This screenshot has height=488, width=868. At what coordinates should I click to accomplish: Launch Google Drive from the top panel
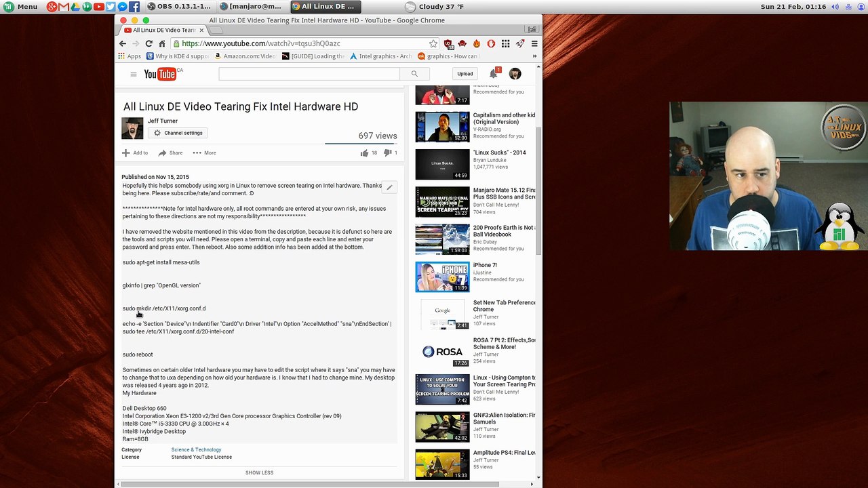(75, 7)
